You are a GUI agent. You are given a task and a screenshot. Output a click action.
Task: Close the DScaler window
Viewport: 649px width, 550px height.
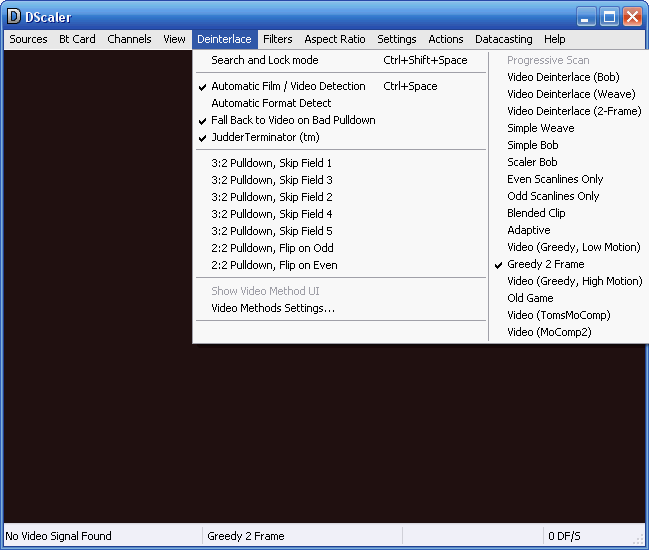[x=632, y=17]
